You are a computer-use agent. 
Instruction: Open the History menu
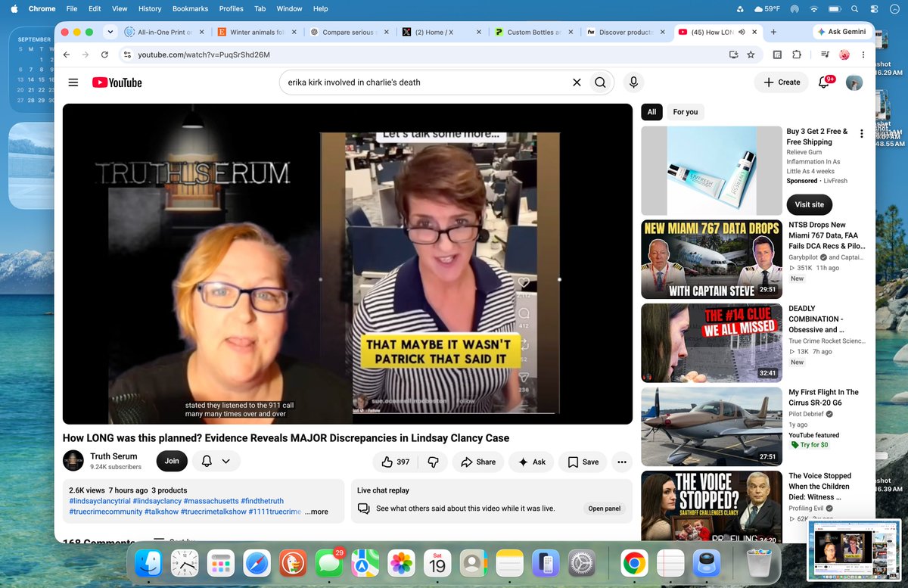pyautogui.click(x=150, y=8)
